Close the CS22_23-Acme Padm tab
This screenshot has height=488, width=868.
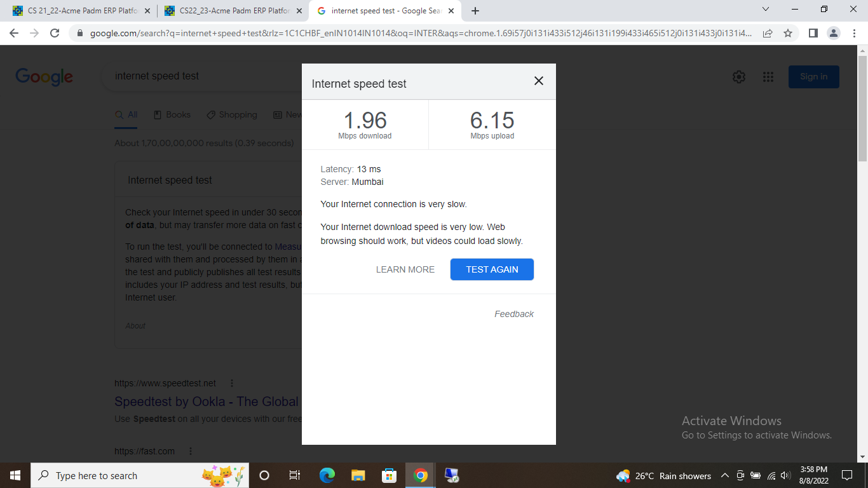tap(299, 11)
